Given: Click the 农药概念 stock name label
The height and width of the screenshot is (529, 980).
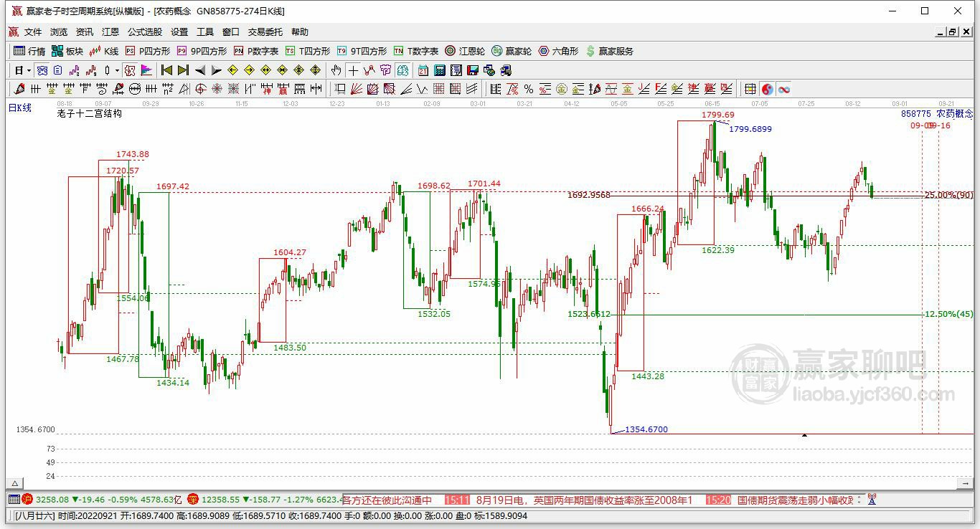Looking at the screenshot, I should pos(955,113).
